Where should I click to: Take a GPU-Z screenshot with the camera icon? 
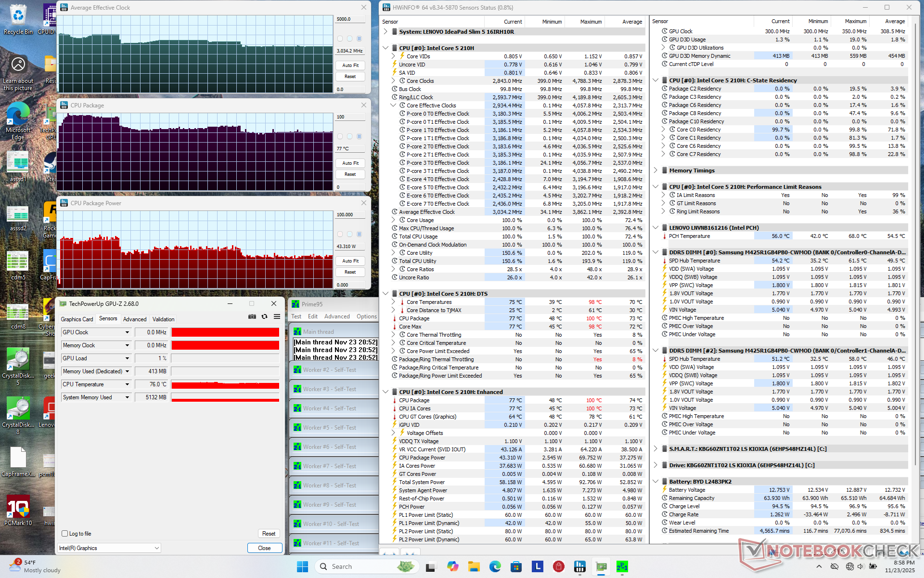[x=252, y=316]
